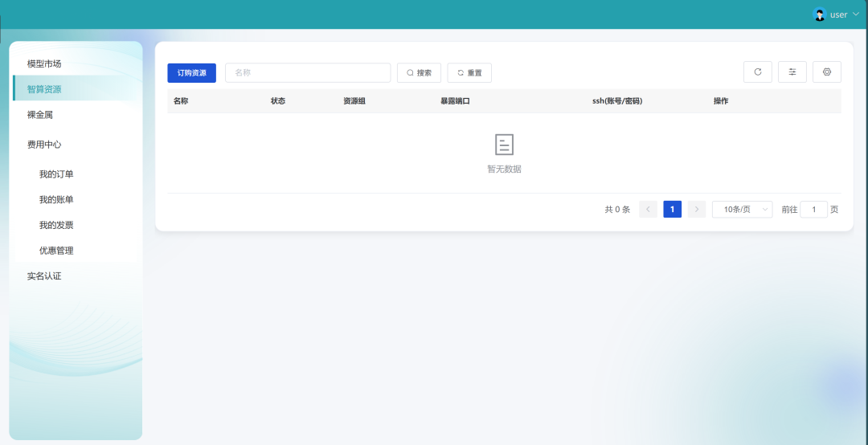
Task: Click the empty data document icon
Action: point(504,145)
